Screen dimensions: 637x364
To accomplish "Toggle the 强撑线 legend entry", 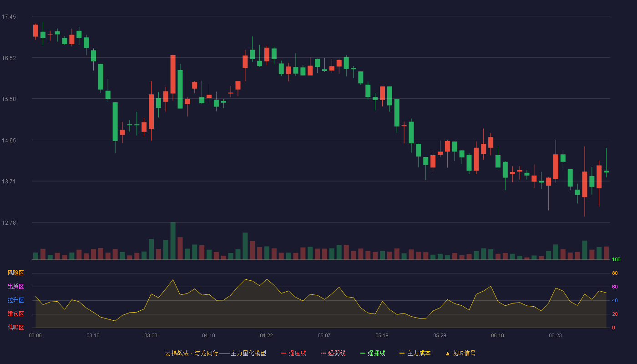I will tap(373, 353).
